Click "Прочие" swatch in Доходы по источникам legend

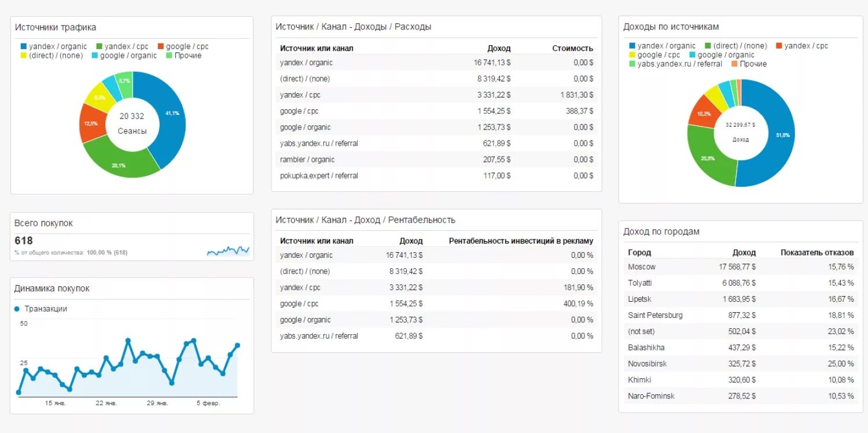pos(734,64)
